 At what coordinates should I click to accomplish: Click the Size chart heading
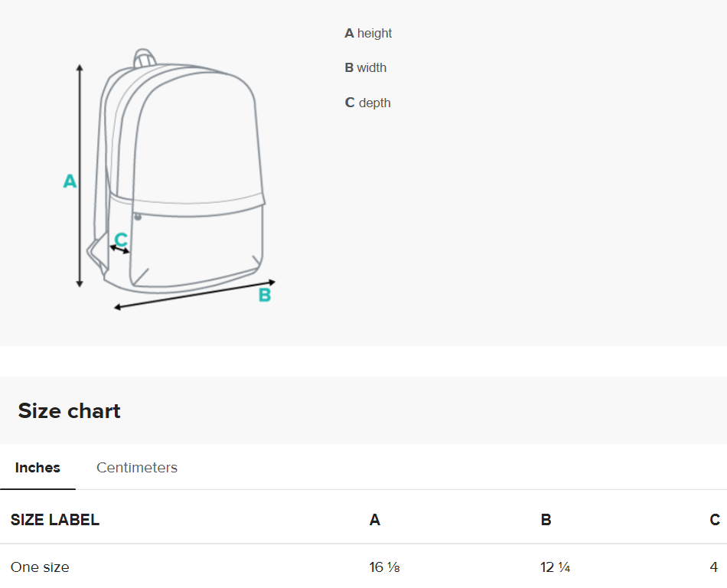(x=70, y=411)
